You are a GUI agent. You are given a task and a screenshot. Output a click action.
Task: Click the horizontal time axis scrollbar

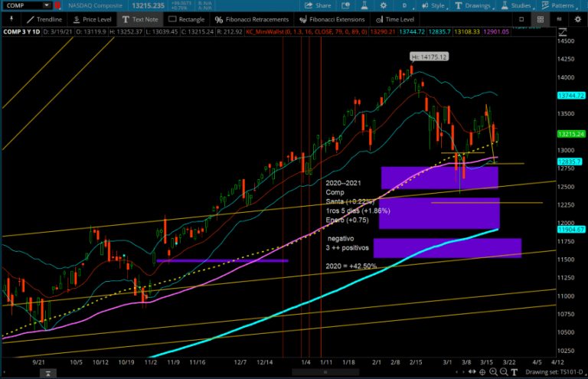(x=325, y=372)
